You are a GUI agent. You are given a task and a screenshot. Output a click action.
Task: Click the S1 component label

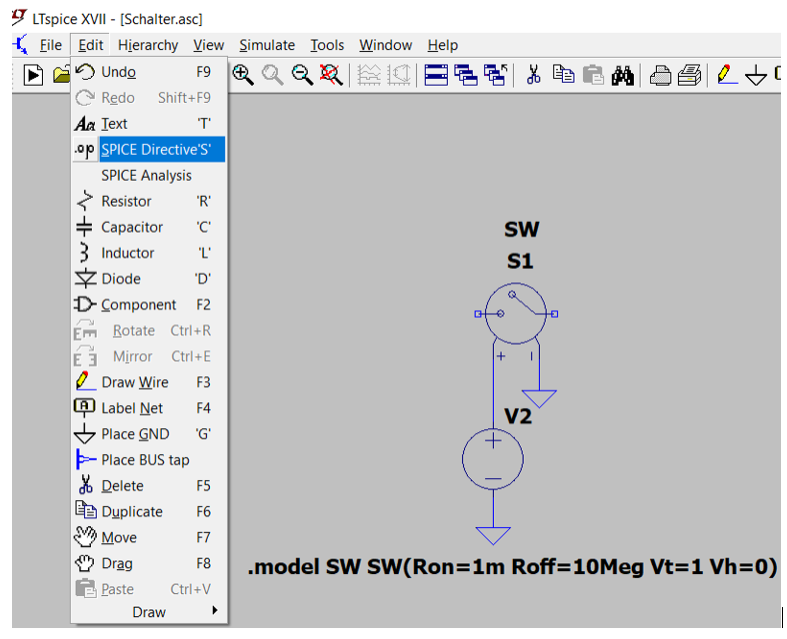520,261
